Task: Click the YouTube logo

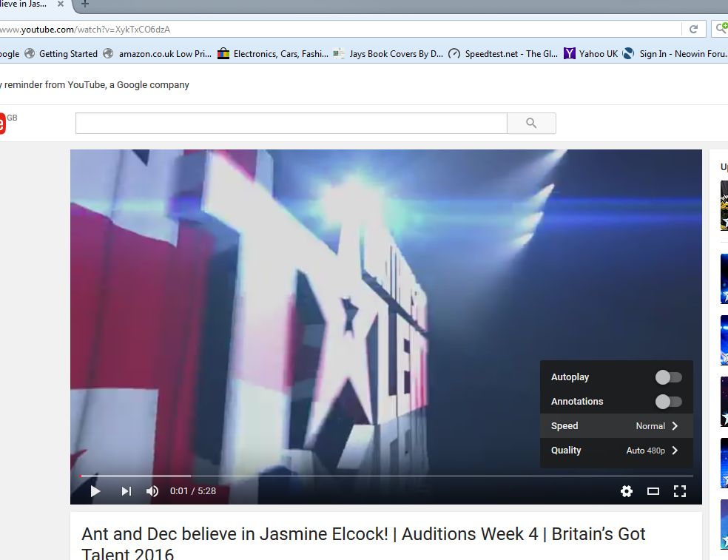Action: coord(3,124)
